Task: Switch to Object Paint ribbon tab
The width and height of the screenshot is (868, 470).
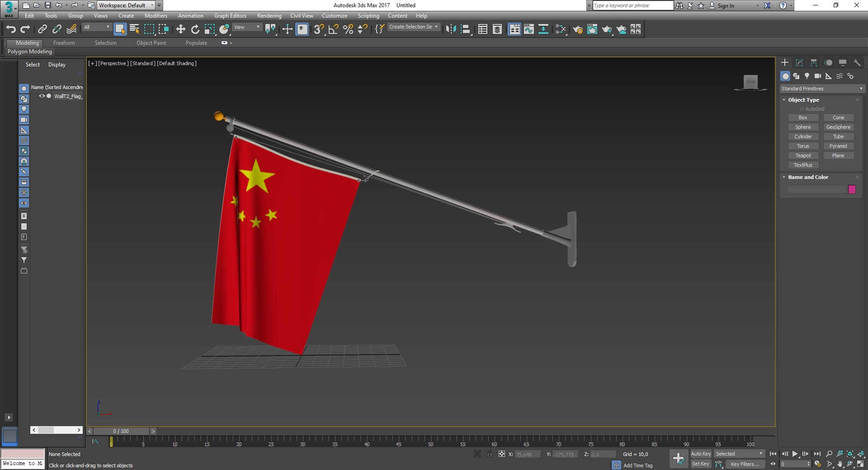Action: (x=151, y=43)
